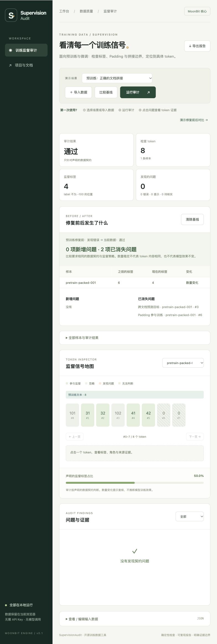
Task: Go to 数据质量 breadcrumb
Action: pyautogui.click(x=86, y=11)
